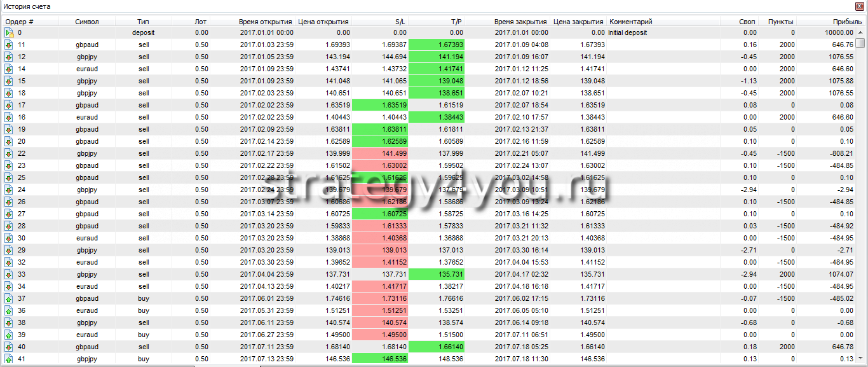This screenshot has height=367, width=868.
Task: Click the buy icon for order 41
Action: coord(9,359)
